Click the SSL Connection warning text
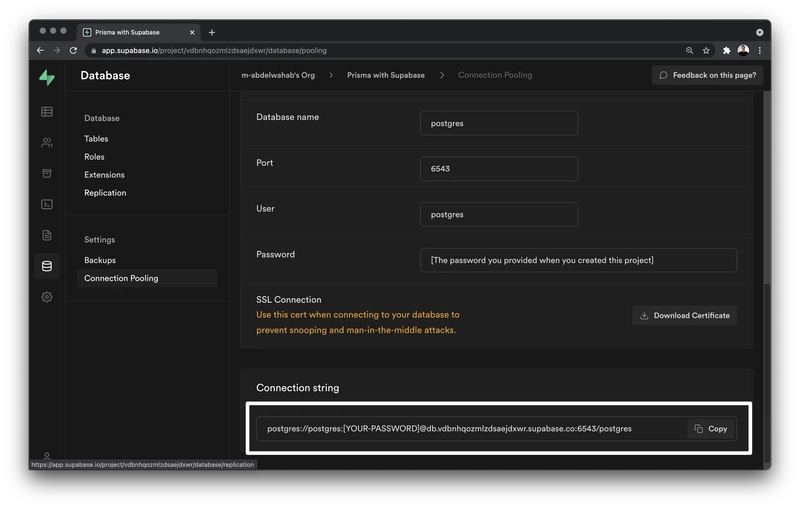800x508 pixels. pos(358,322)
